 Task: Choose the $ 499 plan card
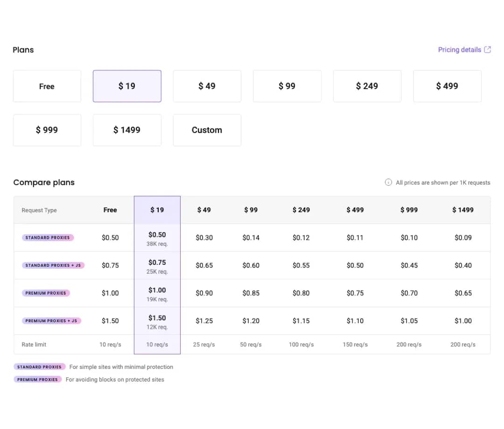point(447,86)
